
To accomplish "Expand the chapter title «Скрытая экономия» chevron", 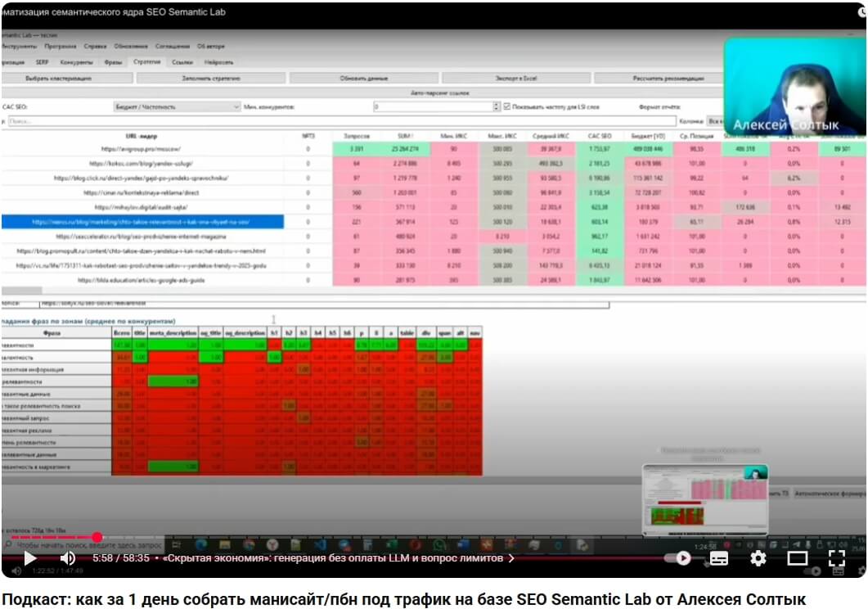I will pyautogui.click(x=511, y=558).
